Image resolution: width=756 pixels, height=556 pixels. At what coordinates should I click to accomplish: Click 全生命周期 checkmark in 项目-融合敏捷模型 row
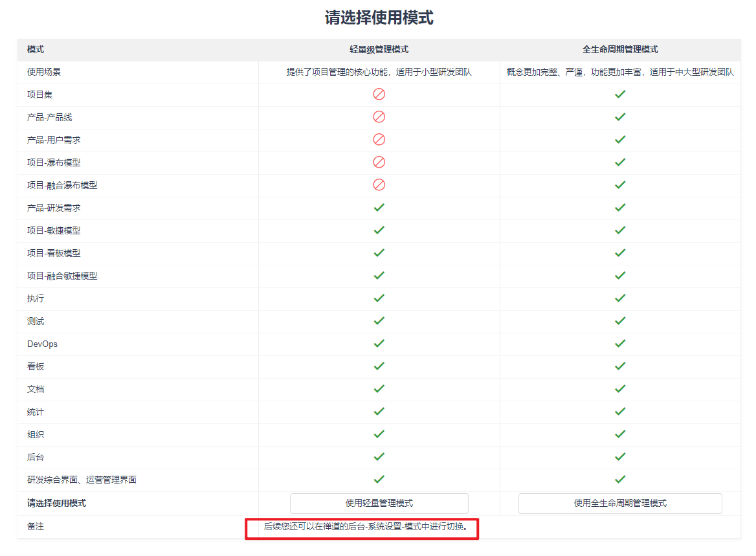click(x=620, y=275)
